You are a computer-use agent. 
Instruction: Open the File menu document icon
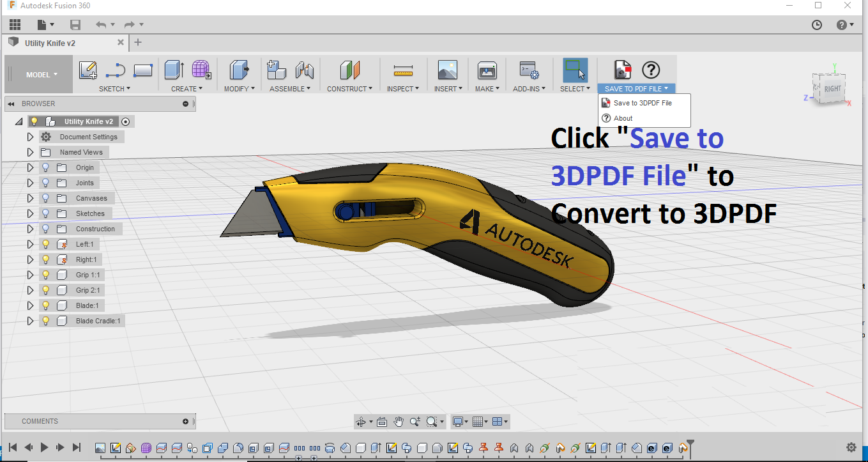pyautogui.click(x=42, y=25)
